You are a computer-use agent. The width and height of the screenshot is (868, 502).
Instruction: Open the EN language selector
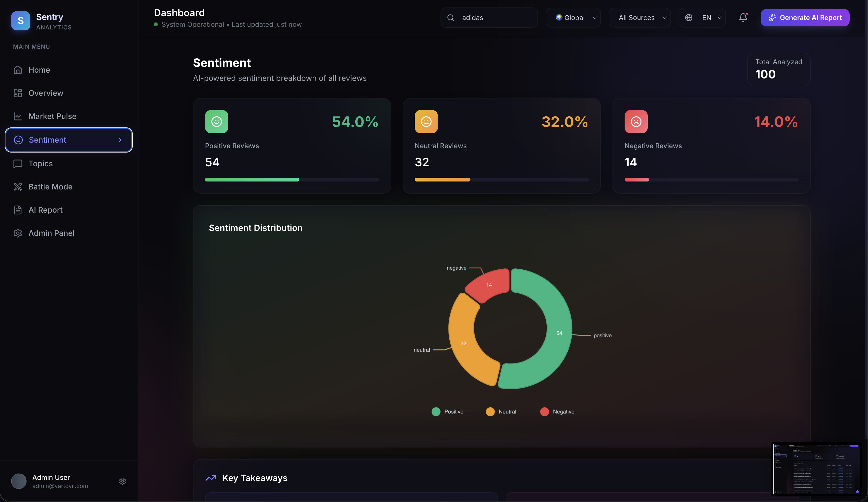(x=702, y=18)
